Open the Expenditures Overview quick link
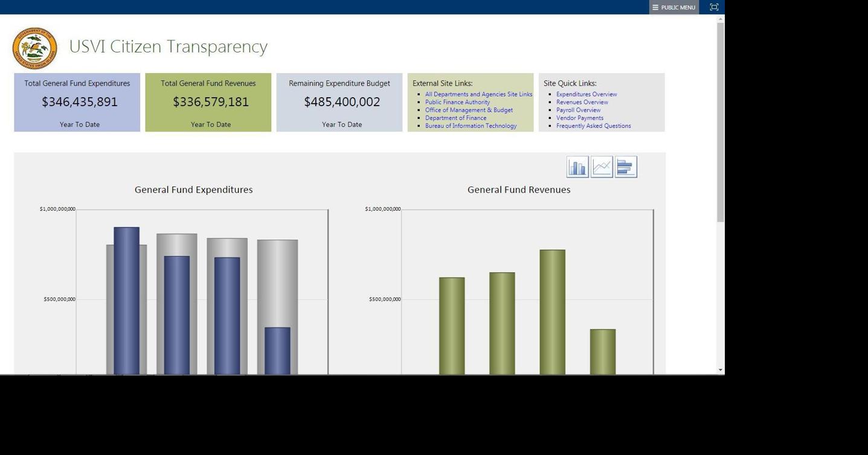This screenshot has height=455, width=868. click(587, 94)
